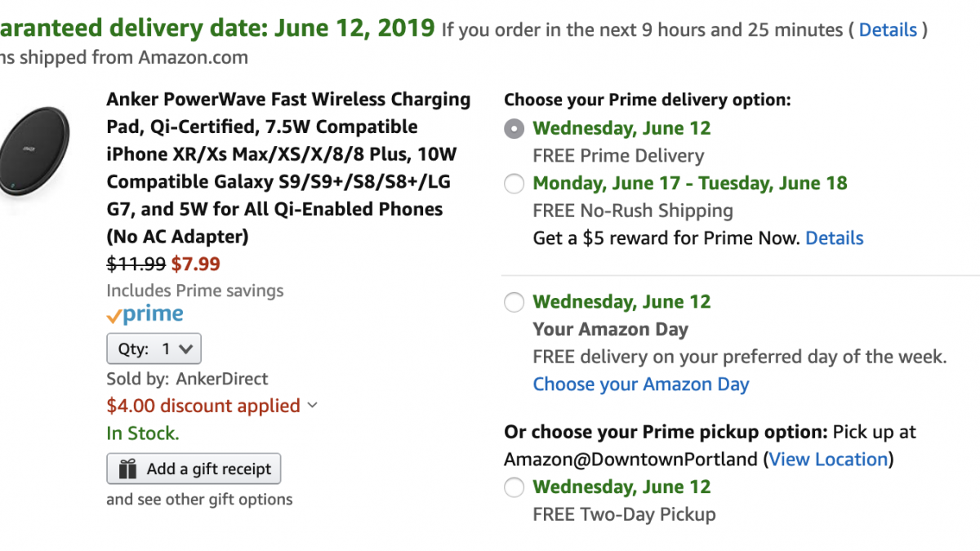Select the FREE Two-Day Pickup radio option
980x551 pixels.
coord(514,488)
